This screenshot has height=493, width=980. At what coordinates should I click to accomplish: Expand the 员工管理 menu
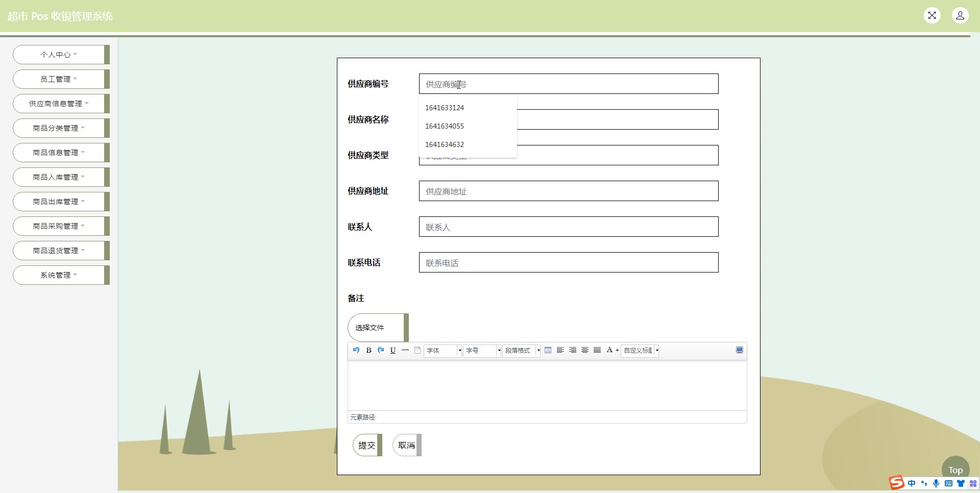click(x=61, y=79)
